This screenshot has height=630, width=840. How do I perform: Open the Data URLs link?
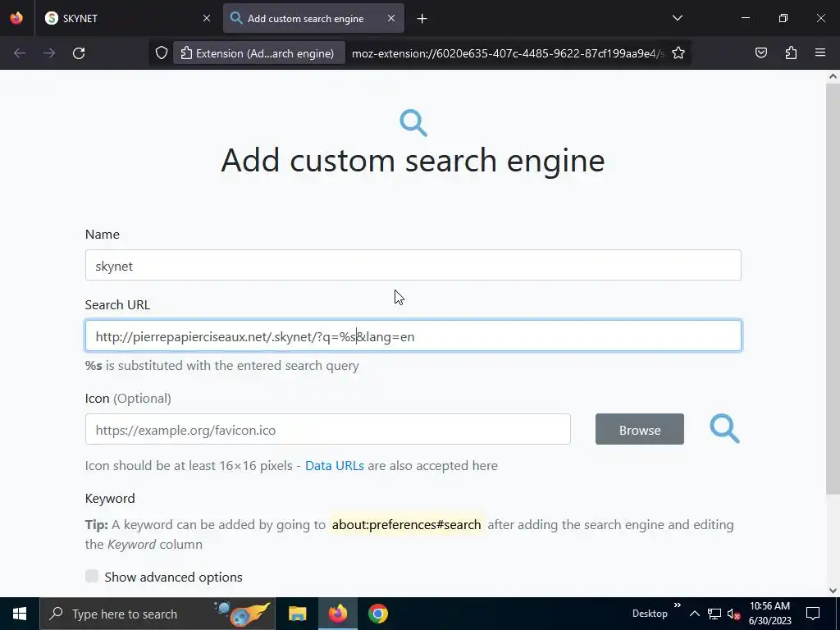click(334, 466)
